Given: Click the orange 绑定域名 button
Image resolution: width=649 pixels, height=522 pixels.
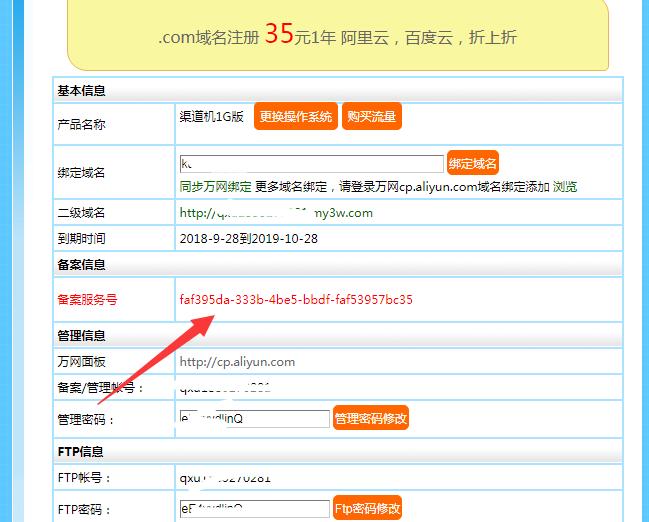Looking at the screenshot, I should pyautogui.click(x=473, y=164).
